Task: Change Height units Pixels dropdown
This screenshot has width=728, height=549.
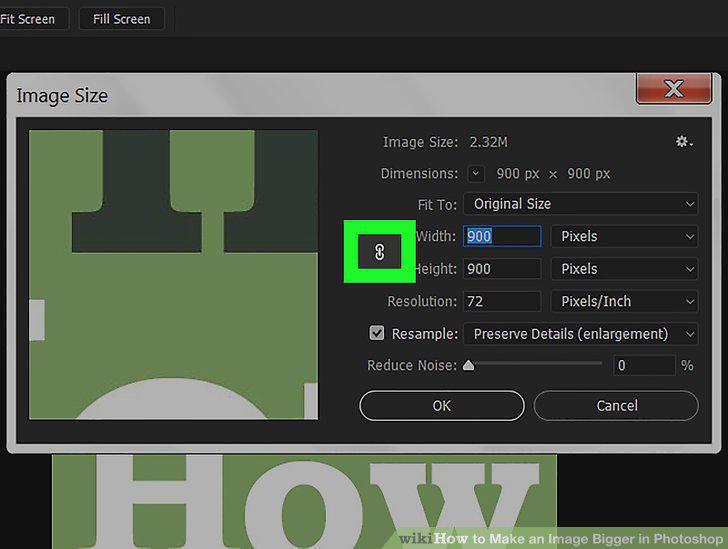Action: pos(624,269)
